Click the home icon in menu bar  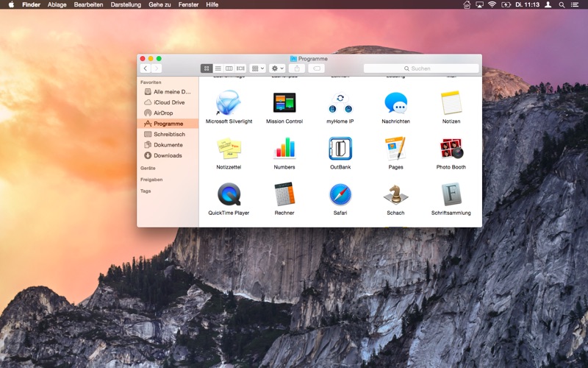click(467, 4)
